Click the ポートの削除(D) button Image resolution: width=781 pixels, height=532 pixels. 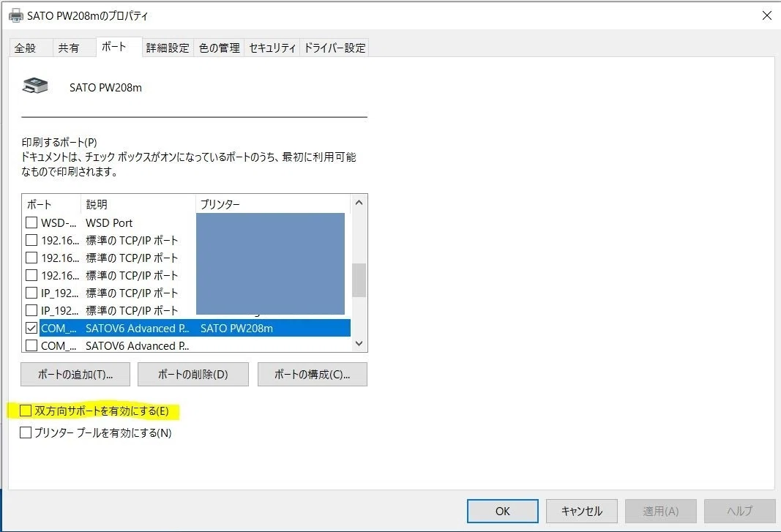[193, 374]
